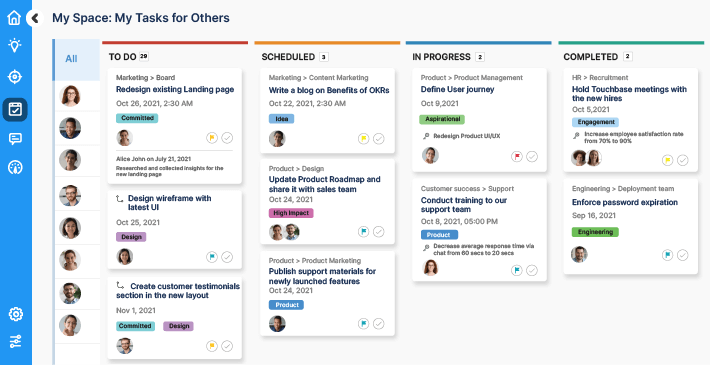Screen dimensions: 710x365
Task: Check off Enforce password expiration task
Action: click(x=682, y=255)
